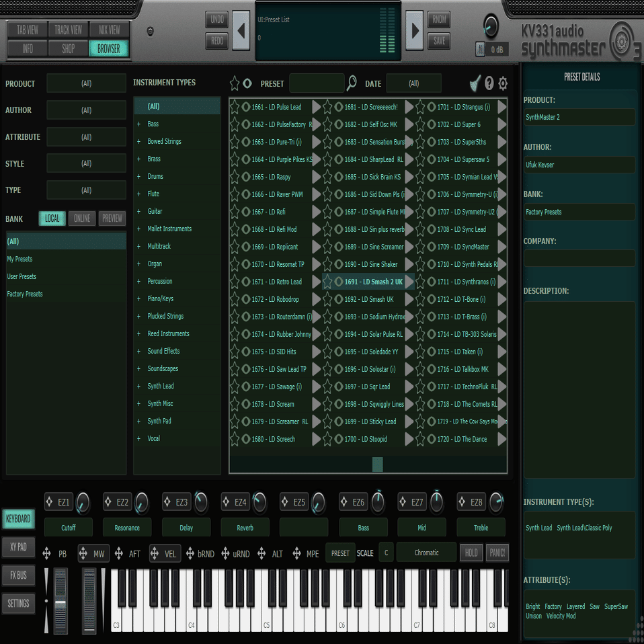The width and height of the screenshot is (644, 644).
Task: Toggle the HOLD button
Action: tap(471, 553)
